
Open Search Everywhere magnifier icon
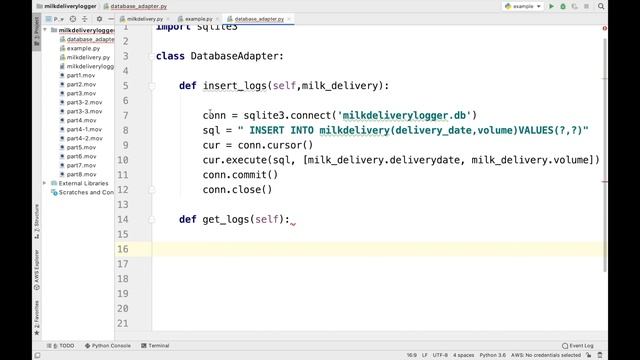click(x=601, y=7)
